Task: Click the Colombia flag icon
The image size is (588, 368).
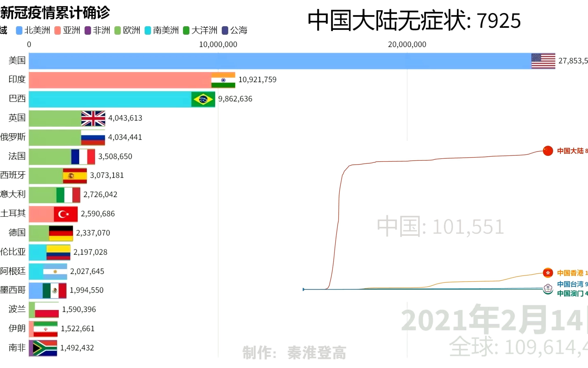Action: point(58,252)
